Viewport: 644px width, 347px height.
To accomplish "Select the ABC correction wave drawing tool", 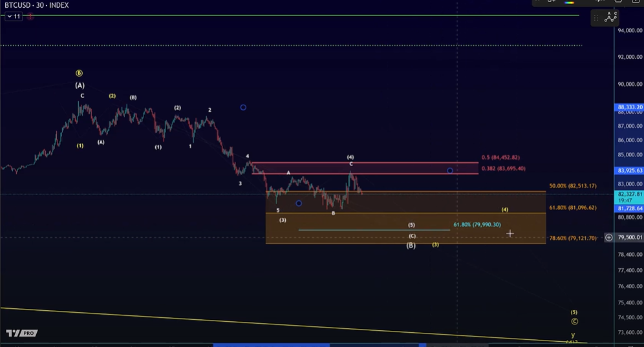I will coord(610,17).
